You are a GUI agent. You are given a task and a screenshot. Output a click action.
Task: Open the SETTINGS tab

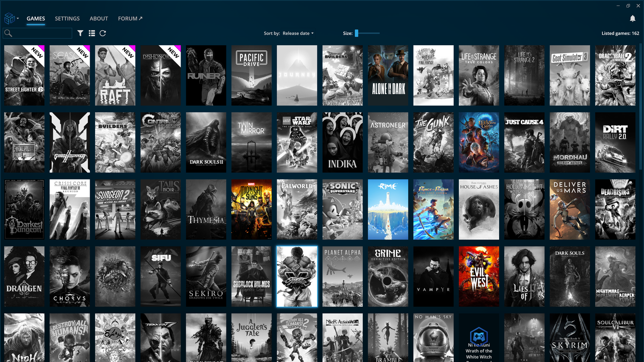[67, 19]
